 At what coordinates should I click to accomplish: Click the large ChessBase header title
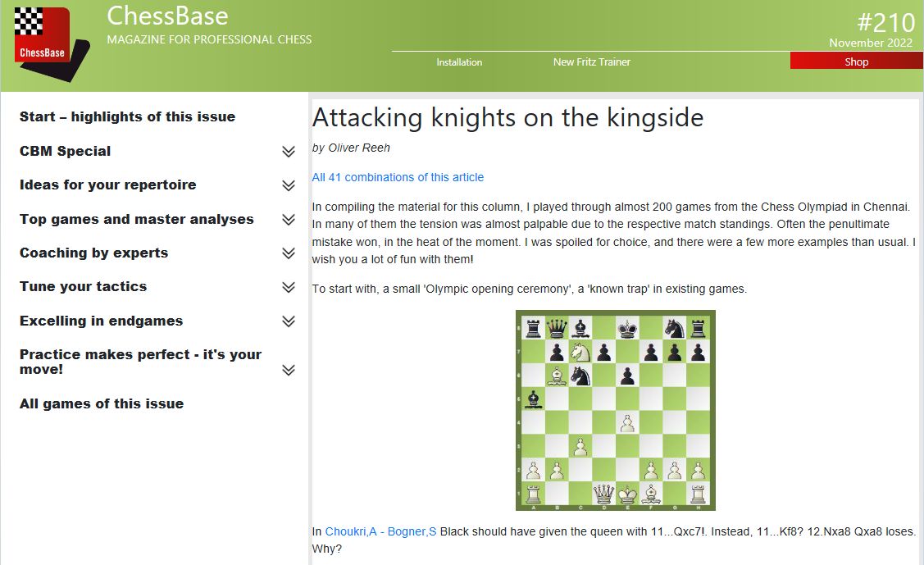coord(167,16)
